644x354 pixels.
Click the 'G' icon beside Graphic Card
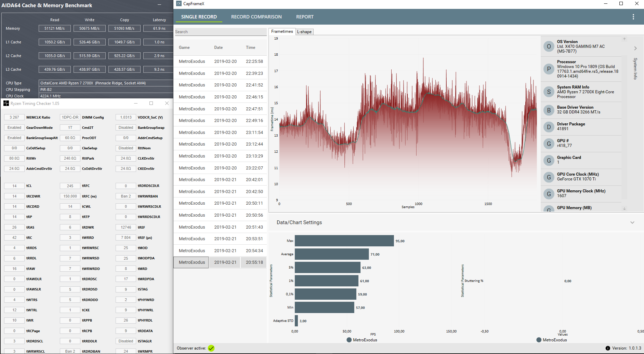(549, 160)
